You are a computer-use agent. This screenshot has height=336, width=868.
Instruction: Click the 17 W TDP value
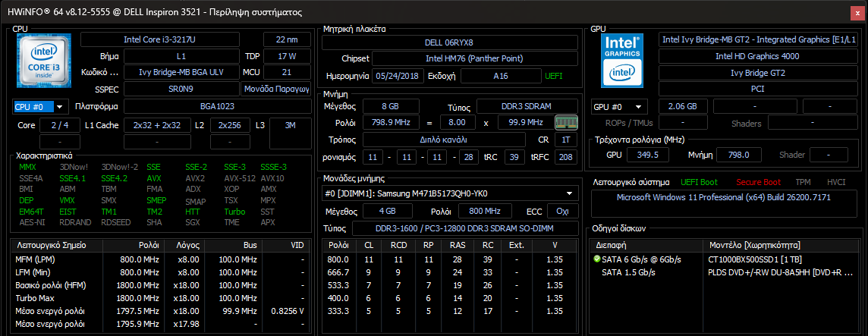[287, 56]
